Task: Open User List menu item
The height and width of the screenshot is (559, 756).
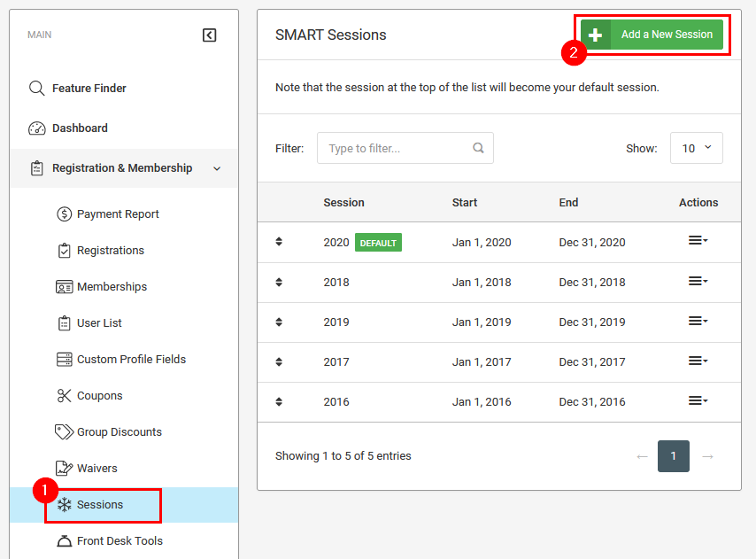Action: pyautogui.click(x=99, y=323)
